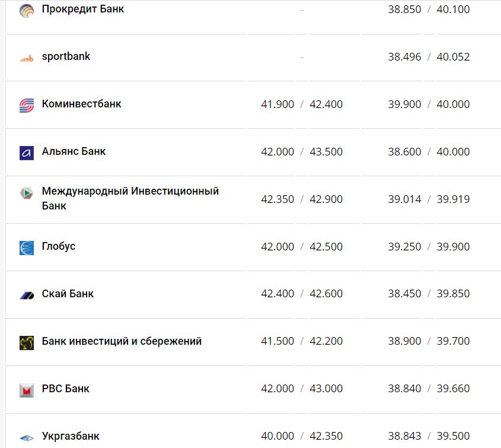Open Банк инвестиций и сбережений link
Image resolution: width=501 pixels, height=448 pixels.
pos(122,341)
